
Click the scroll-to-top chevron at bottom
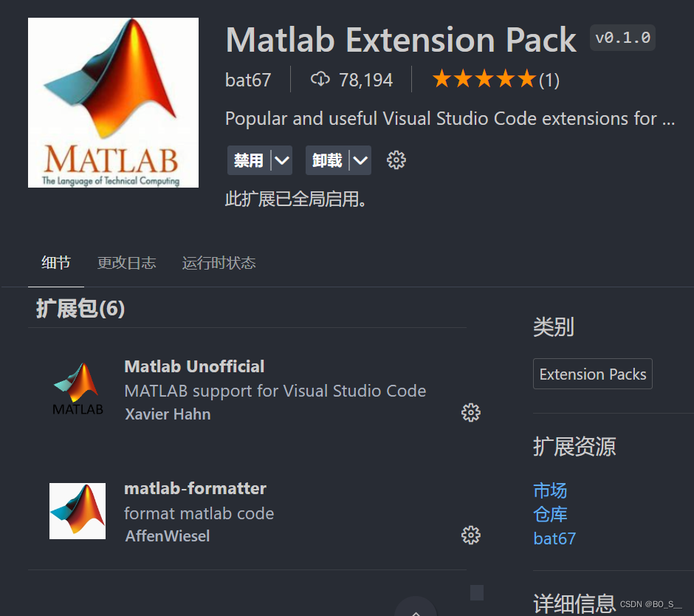click(x=416, y=610)
